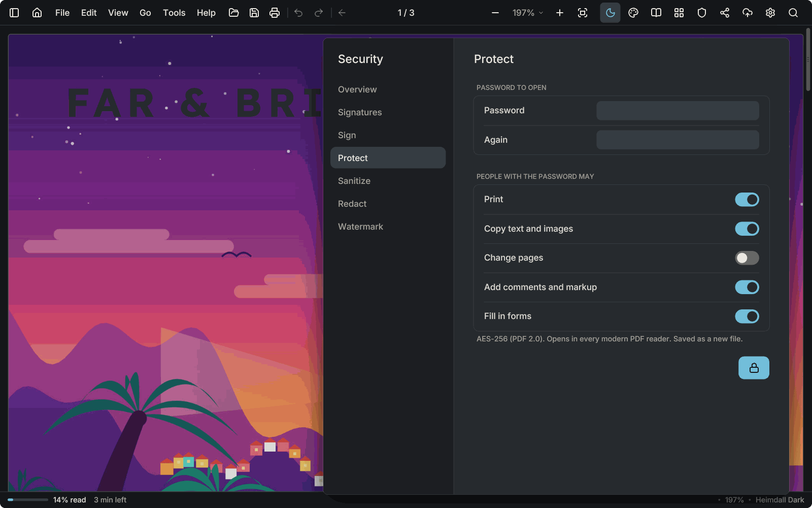Turn off Fill in forms toggle
The image size is (812, 508).
(747, 316)
